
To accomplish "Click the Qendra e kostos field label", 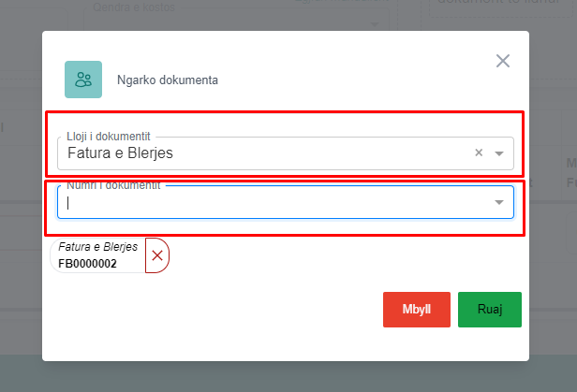I will [134, 7].
